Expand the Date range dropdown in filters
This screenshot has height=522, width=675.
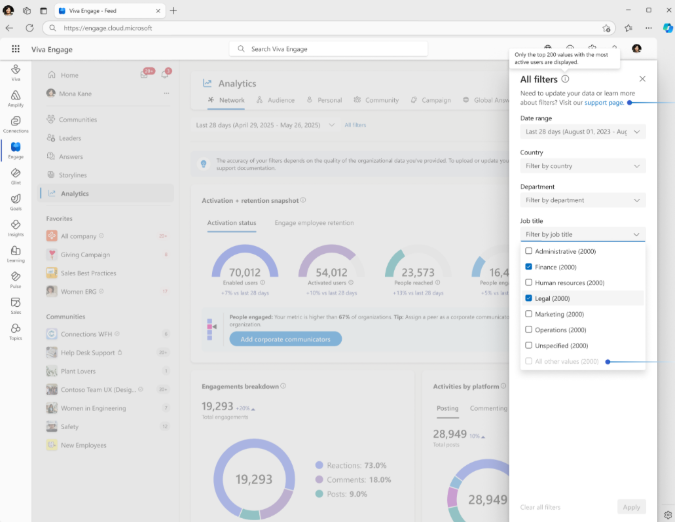(583, 132)
